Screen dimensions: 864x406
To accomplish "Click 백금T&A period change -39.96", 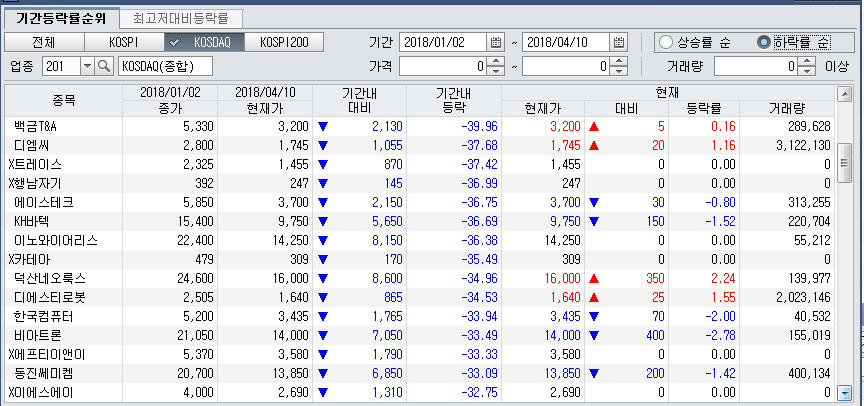I will [x=479, y=127].
